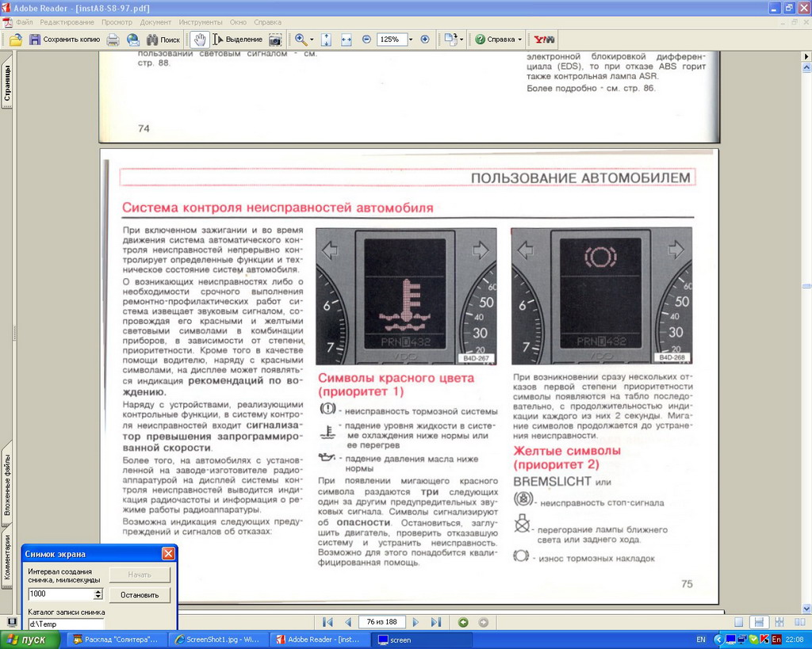Screen dimensions: 812x649
Task: Enable facing pages layout
Action: [x=798, y=622]
